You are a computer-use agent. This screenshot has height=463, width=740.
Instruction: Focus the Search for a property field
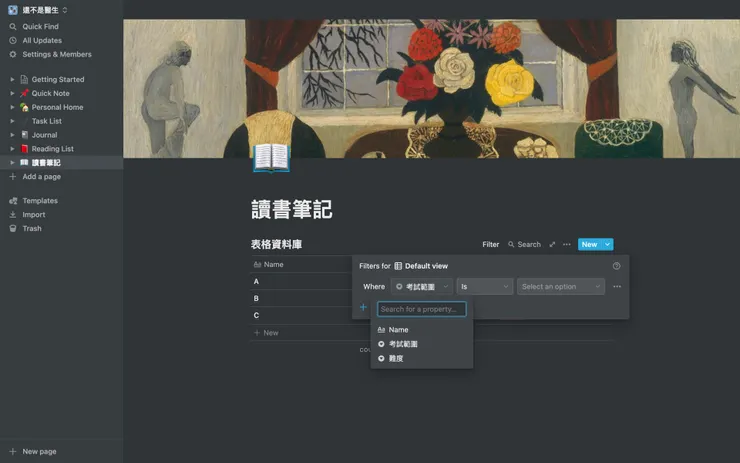point(421,309)
